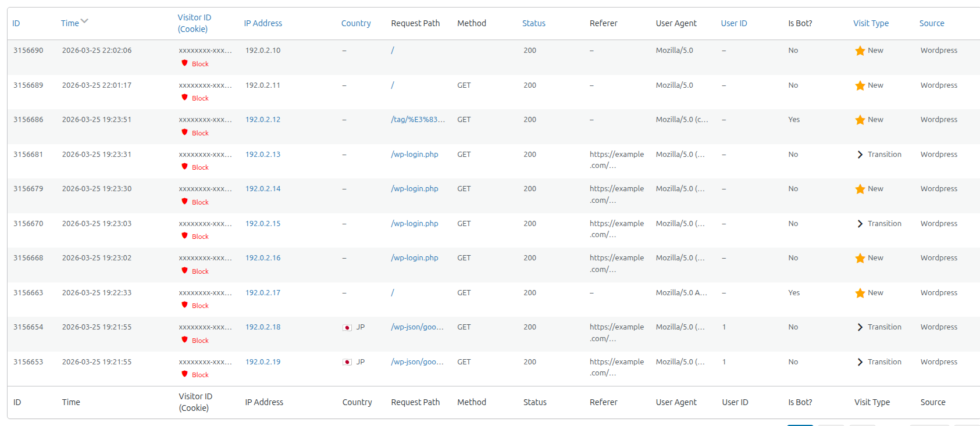Toggle the Time column sort arrow
Viewport: 980px width, 426px height.
pos(85,22)
